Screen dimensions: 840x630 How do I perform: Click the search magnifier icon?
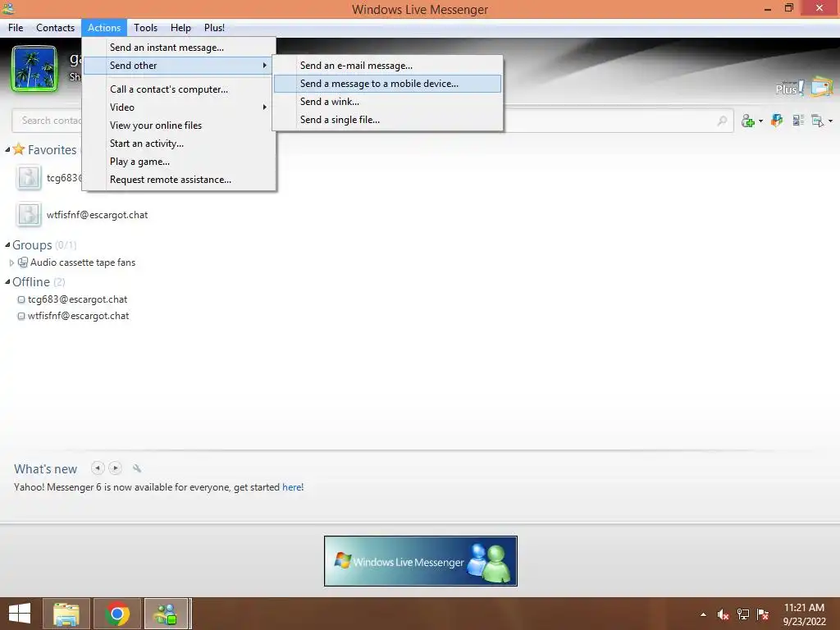pyautogui.click(x=722, y=121)
